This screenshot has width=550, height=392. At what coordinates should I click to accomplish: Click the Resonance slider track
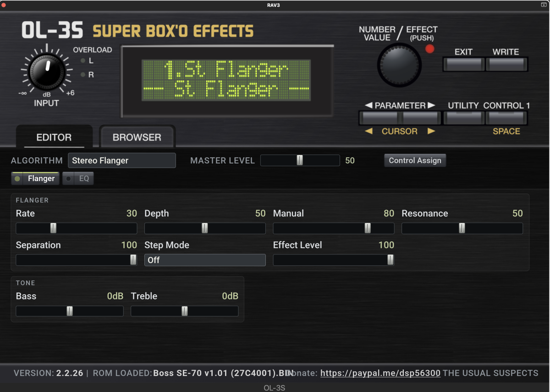(462, 228)
